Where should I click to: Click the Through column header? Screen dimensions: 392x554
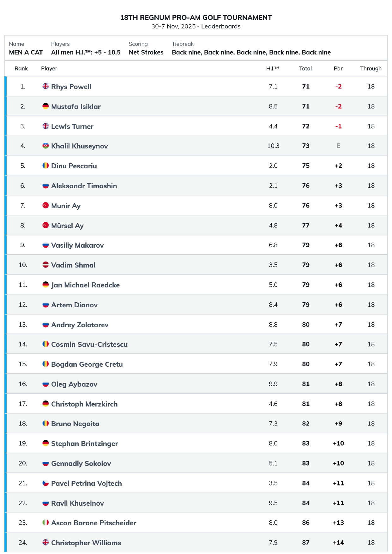point(371,69)
